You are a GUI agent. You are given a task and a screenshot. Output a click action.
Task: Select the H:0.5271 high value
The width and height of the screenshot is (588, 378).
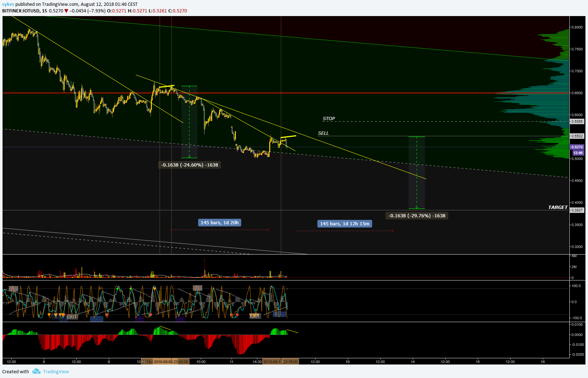coord(137,11)
